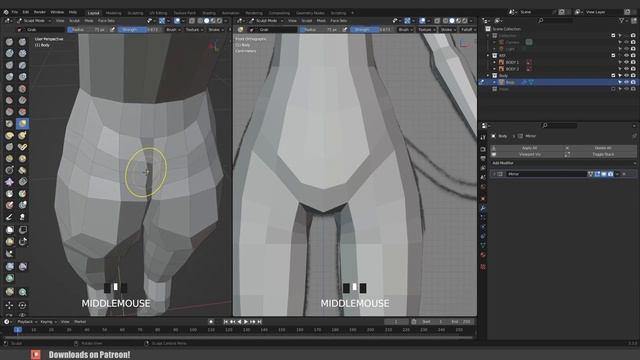The image size is (640, 360).
Task: Toggle auto keying record button
Action: pyautogui.click(x=211, y=322)
